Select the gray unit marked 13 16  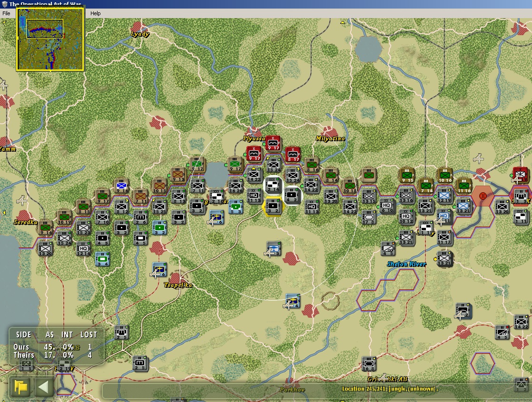click(x=406, y=196)
